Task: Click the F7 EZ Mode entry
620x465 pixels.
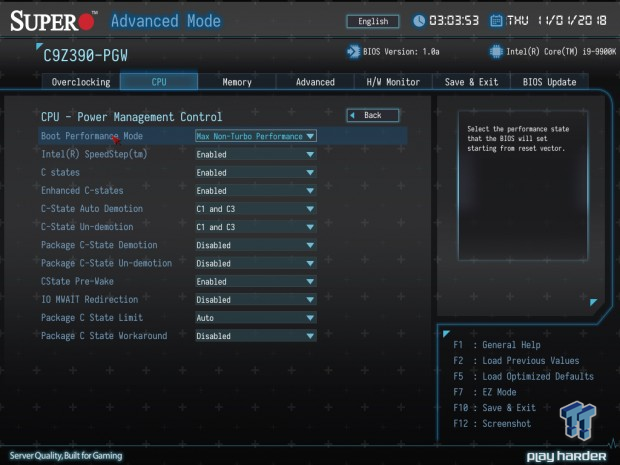Action: pos(485,392)
